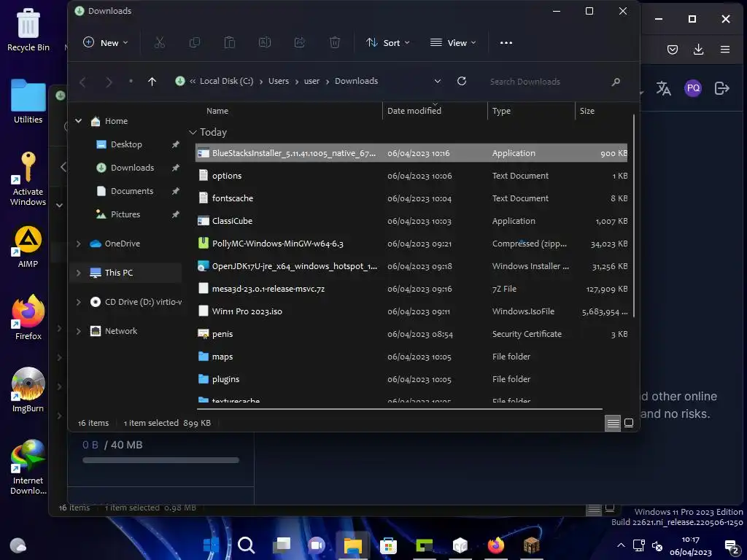Open Recycle Bin desktop icon

point(28,29)
